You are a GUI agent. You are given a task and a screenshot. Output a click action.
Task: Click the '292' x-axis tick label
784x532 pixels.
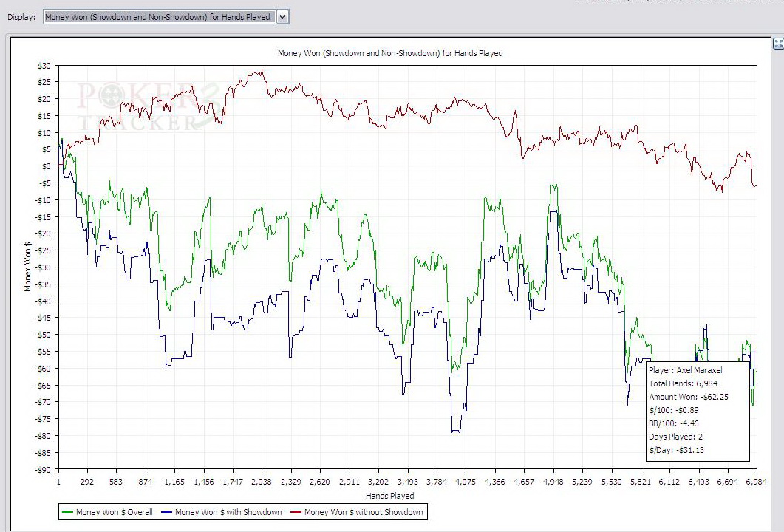click(x=87, y=482)
